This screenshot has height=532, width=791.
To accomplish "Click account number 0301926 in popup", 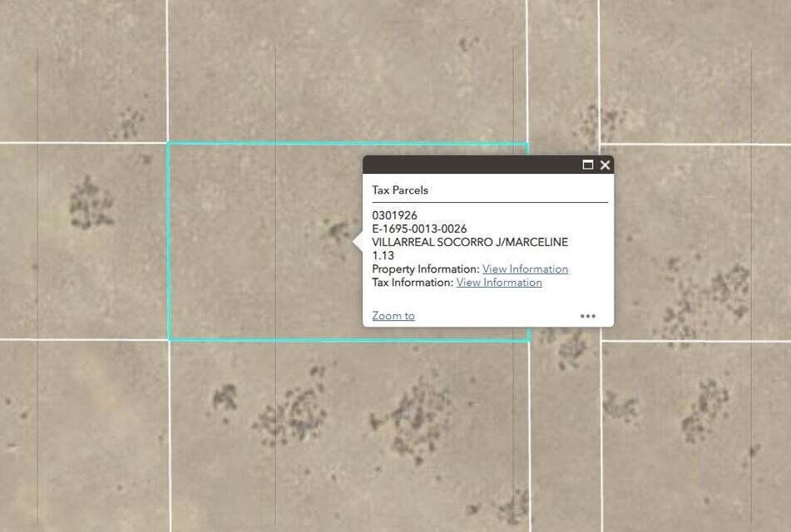I will [x=394, y=215].
